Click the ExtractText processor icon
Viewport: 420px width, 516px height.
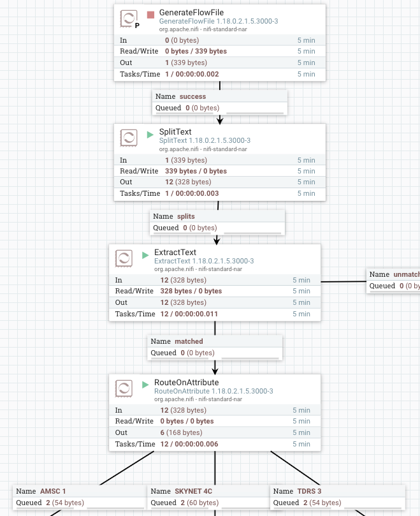[124, 258]
